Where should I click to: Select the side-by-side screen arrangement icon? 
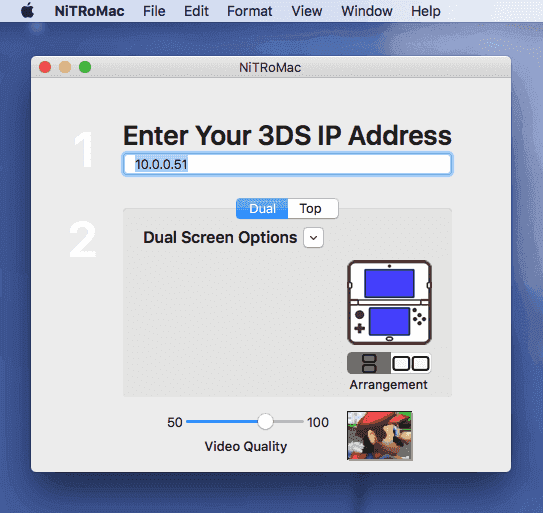411,363
